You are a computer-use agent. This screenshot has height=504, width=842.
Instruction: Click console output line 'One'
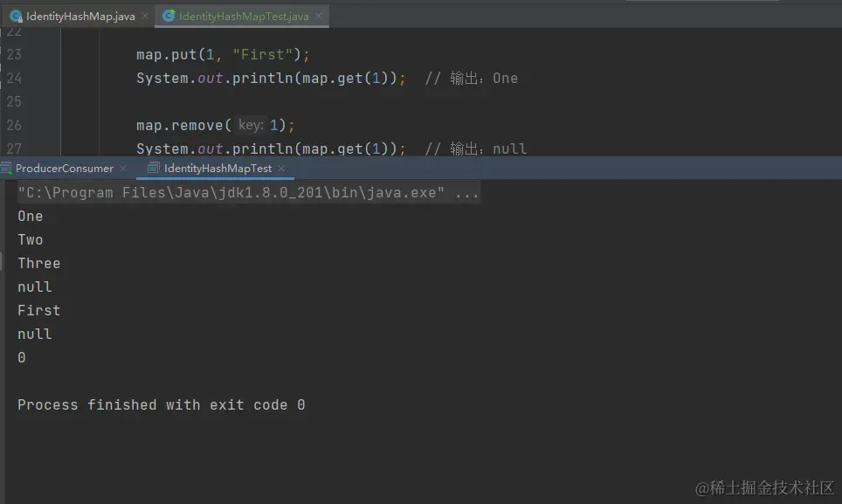[30, 217]
